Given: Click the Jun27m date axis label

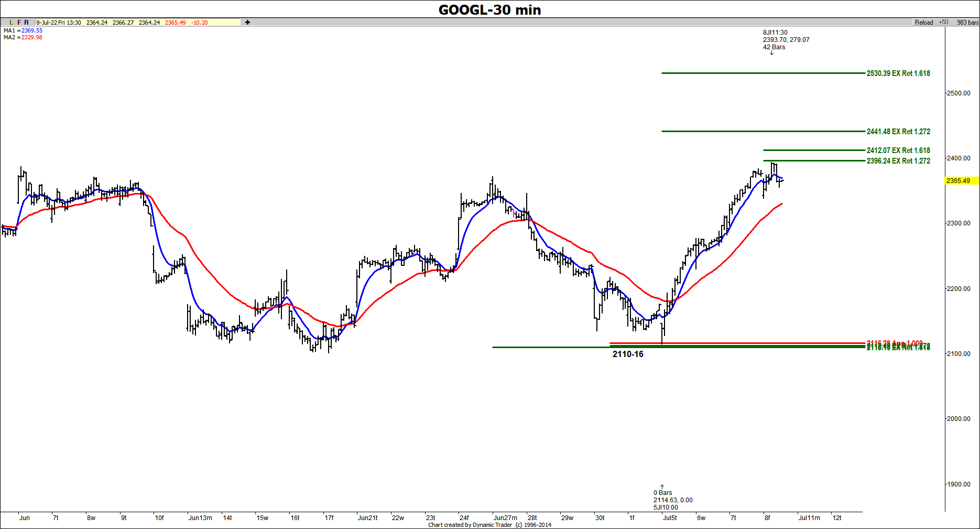Looking at the screenshot, I should point(505,518).
